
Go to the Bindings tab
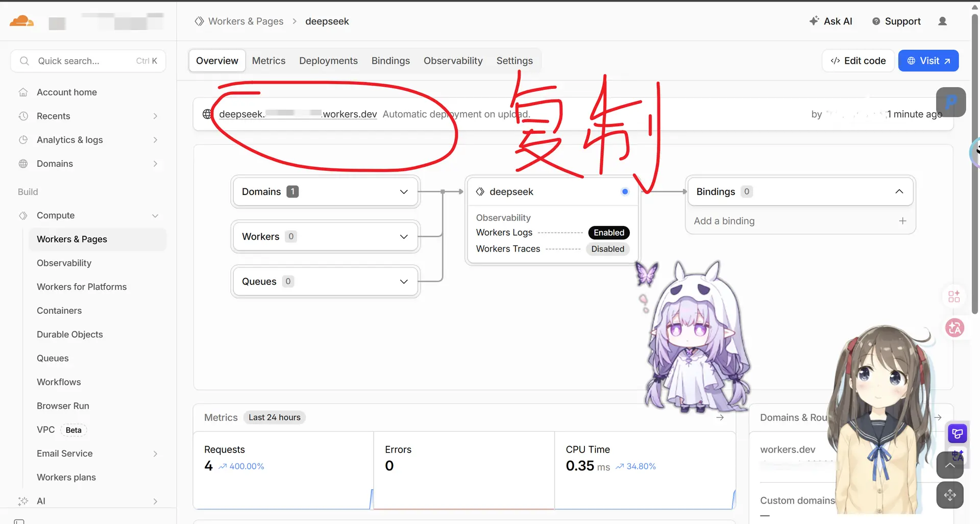click(x=390, y=61)
